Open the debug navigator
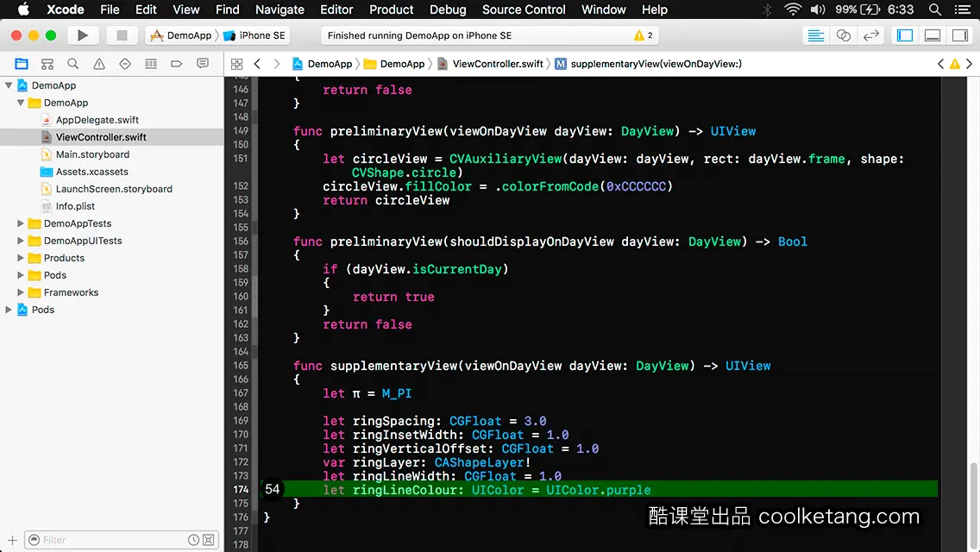The height and width of the screenshot is (552, 980). (x=151, y=64)
